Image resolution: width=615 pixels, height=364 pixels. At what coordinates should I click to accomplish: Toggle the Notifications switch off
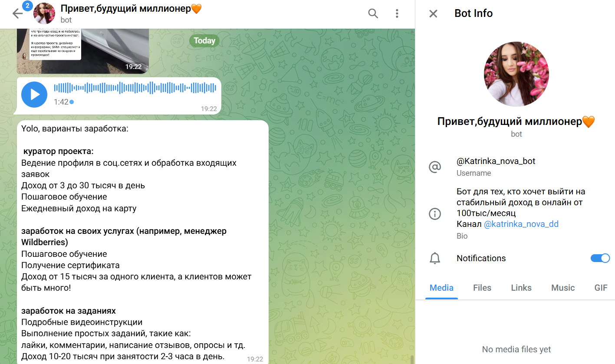(600, 258)
